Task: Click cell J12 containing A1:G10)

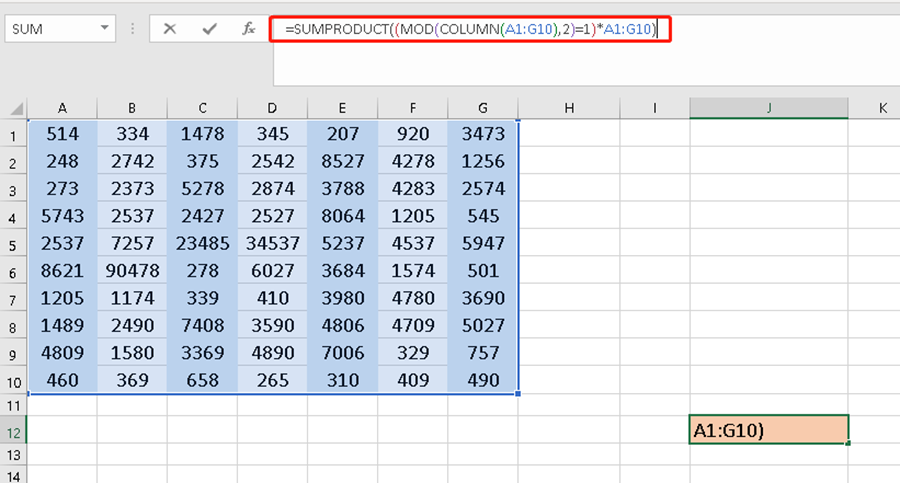Action: tap(769, 430)
